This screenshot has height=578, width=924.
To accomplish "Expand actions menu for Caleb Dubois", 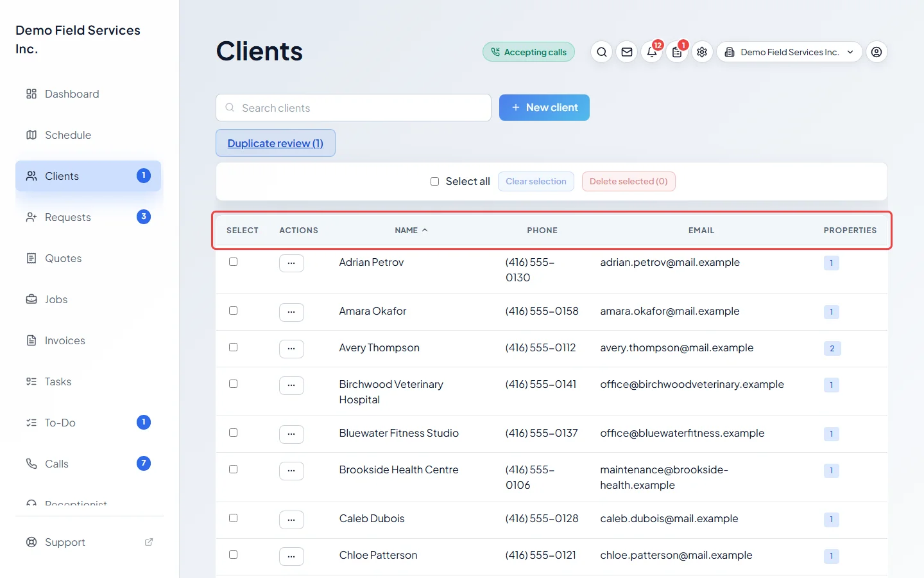I will click(x=291, y=520).
